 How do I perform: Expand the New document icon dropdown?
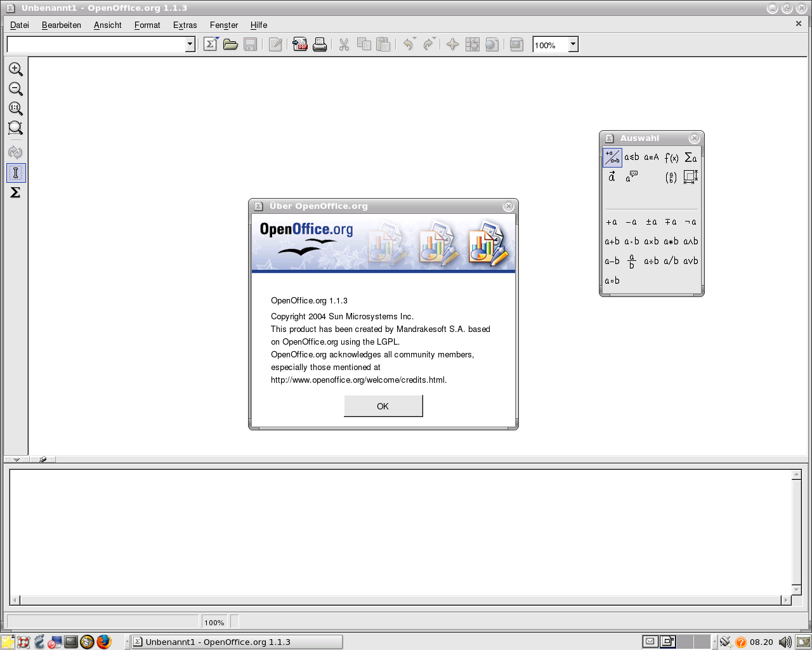tap(217, 39)
